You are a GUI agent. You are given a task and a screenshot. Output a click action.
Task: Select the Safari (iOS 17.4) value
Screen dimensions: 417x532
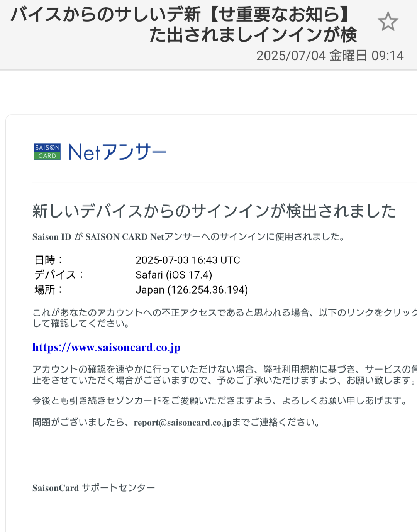(x=174, y=275)
